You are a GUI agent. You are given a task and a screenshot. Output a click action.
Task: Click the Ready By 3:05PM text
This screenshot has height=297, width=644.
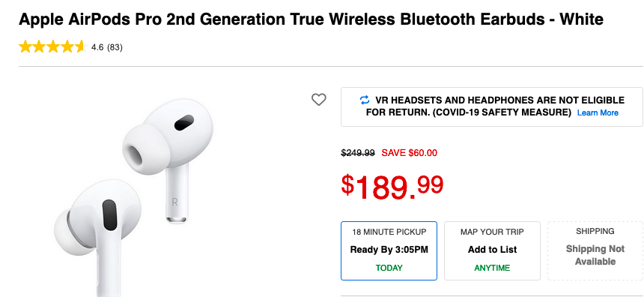[389, 250]
